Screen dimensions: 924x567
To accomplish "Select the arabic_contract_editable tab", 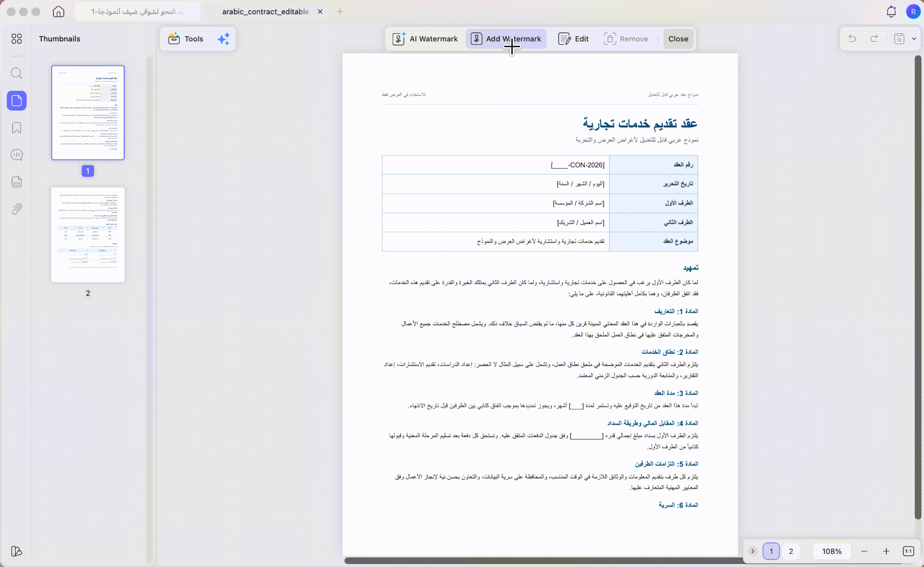I will click(x=265, y=12).
